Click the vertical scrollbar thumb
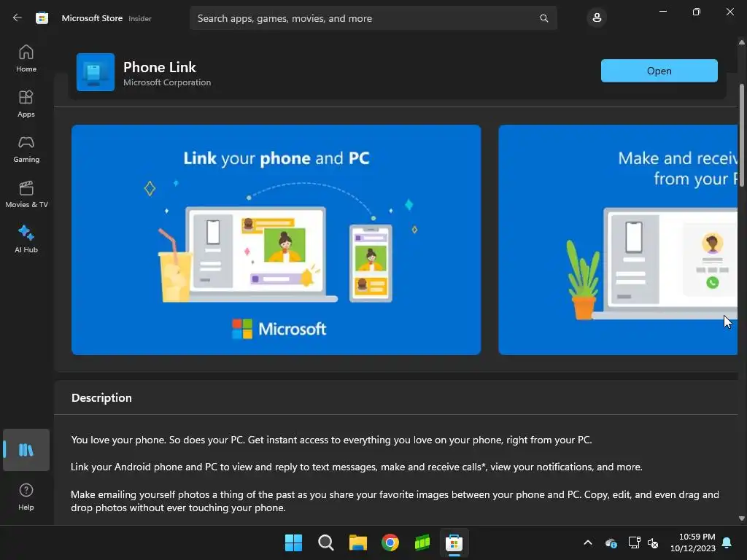Screen dimensions: 747x560 point(742,136)
